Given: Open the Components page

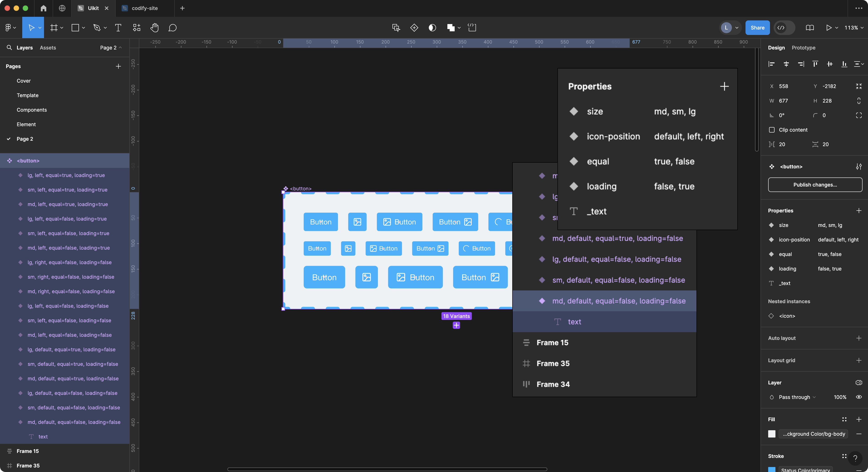Looking at the screenshot, I should coord(32,110).
